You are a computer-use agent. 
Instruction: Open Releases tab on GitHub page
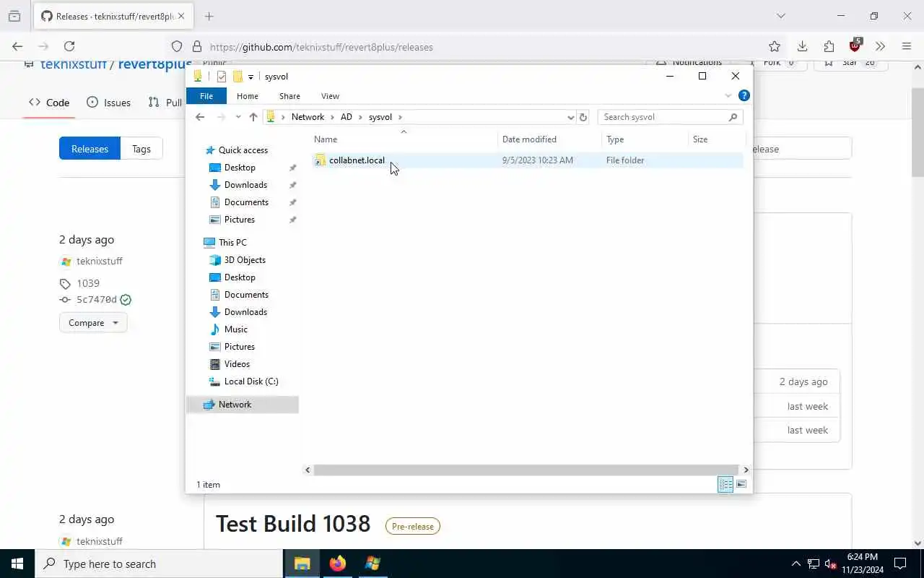(90, 149)
